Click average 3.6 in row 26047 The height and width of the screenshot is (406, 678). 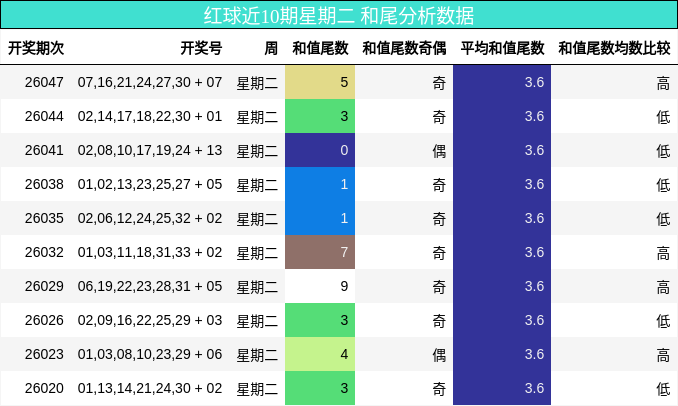coord(502,82)
